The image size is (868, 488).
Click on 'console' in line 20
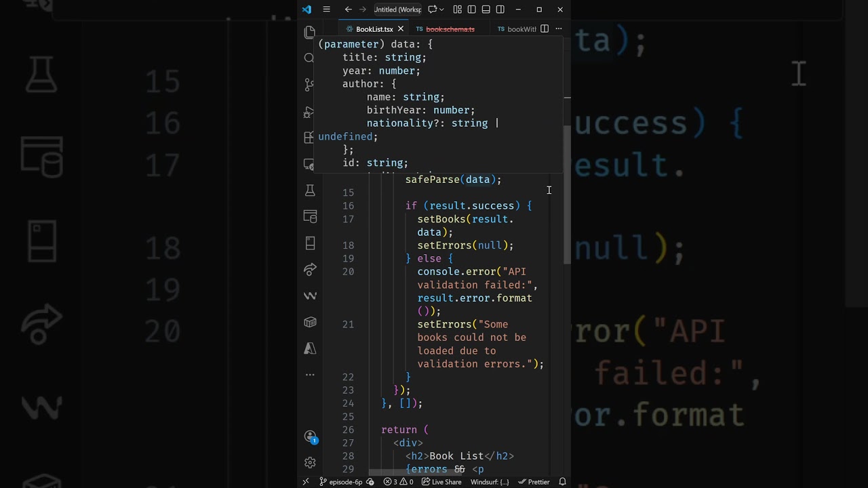(438, 272)
